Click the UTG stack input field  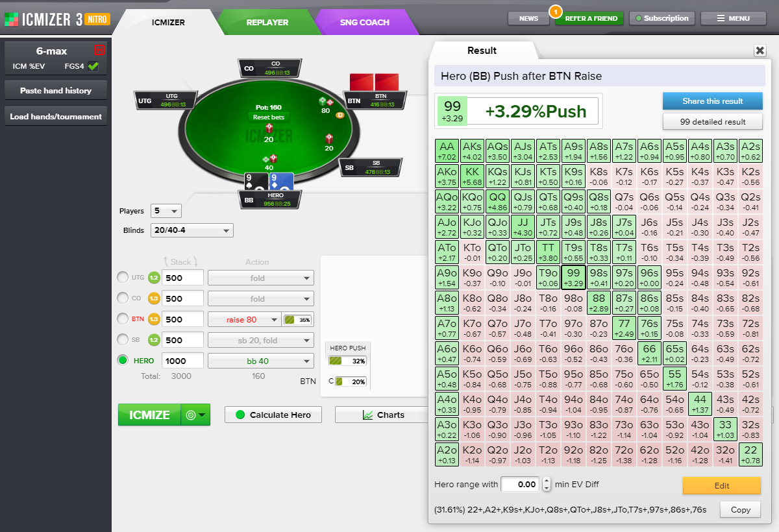(183, 278)
